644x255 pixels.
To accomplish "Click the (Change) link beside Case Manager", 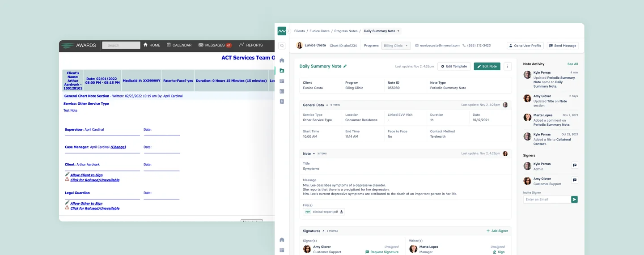I will tap(118, 147).
